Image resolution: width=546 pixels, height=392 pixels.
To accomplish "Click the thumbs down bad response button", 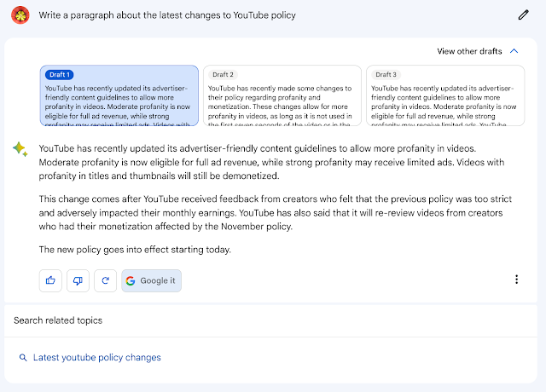I will click(x=78, y=280).
